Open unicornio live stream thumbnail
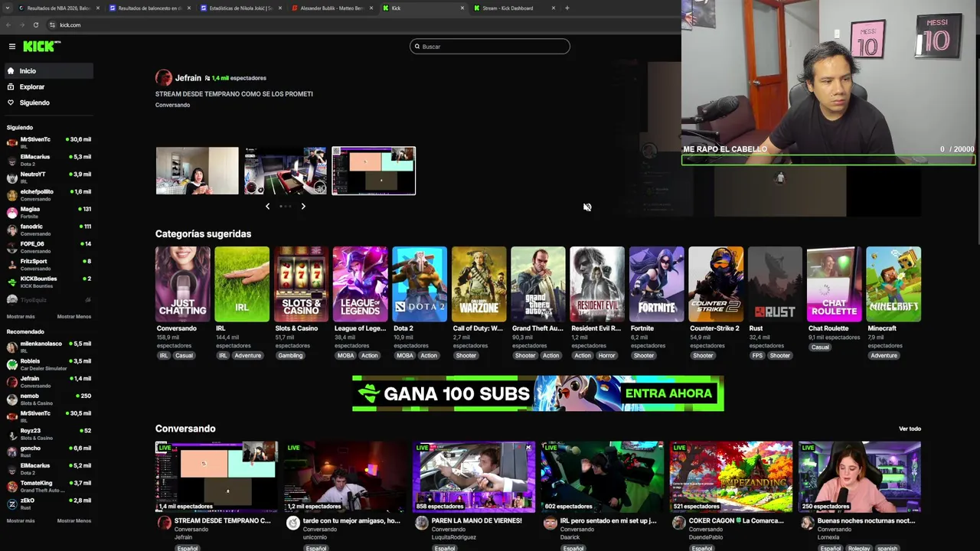 pyautogui.click(x=345, y=476)
